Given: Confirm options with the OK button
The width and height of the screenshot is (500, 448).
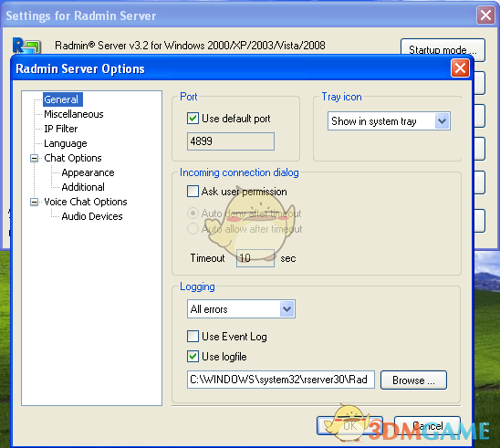Looking at the screenshot, I should tap(349, 426).
